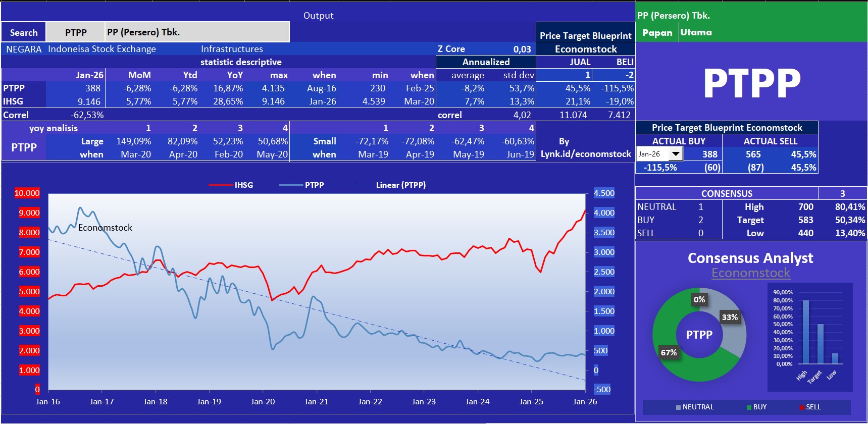Viewport: 868px width, 424px height.
Task: Select the Target bar in consensus bar chart
Action: pos(820,343)
